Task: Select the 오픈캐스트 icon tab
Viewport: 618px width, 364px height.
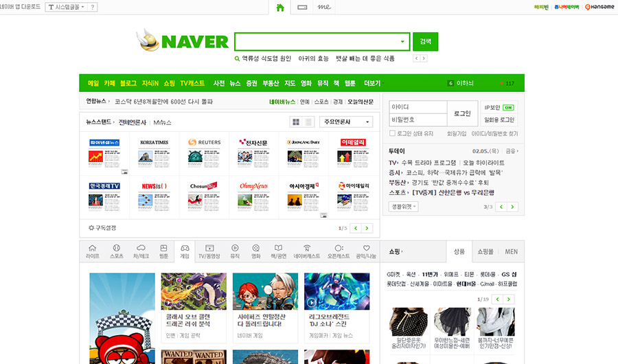Action: (x=339, y=251)
